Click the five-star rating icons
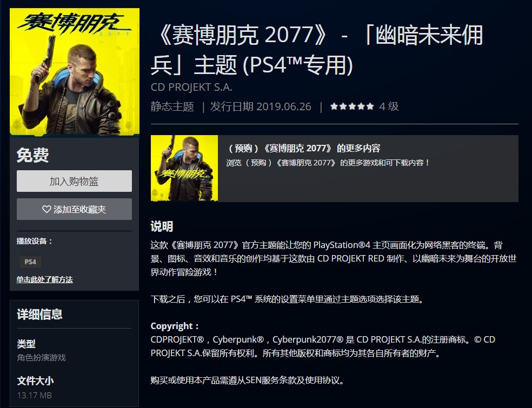 (352, 106)
